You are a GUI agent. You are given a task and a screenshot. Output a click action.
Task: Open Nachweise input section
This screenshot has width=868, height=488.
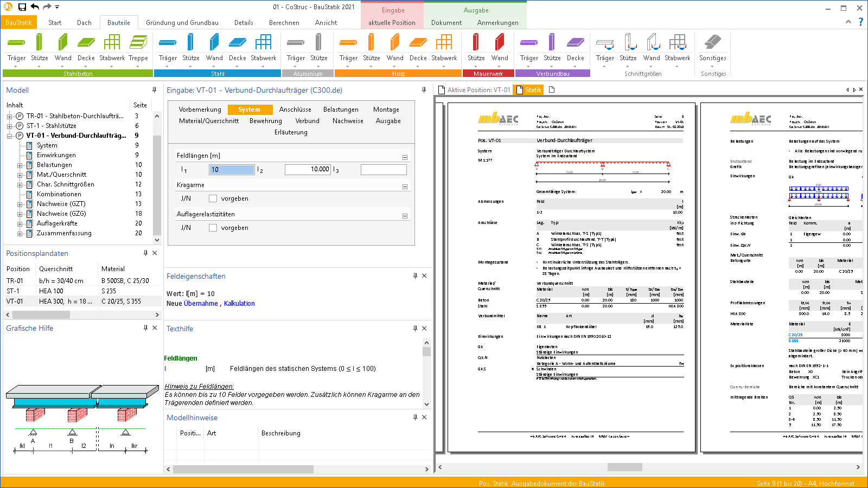tap(348, 121)
